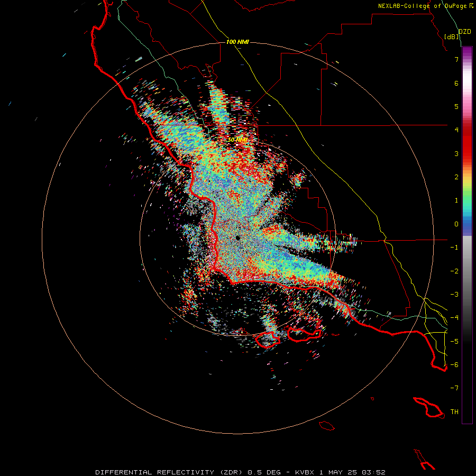Click legend value 3 on the color bar
476x476 pixels.
click(x=456, y=153)
